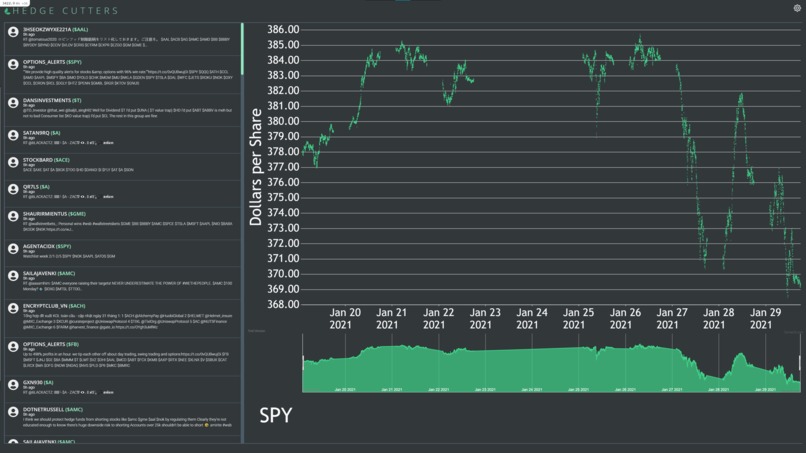Viewport: 806px width, 453px height.
Task: Open the 3HSEOKZWYXE221A user avatar
Action: coord(13,32)
